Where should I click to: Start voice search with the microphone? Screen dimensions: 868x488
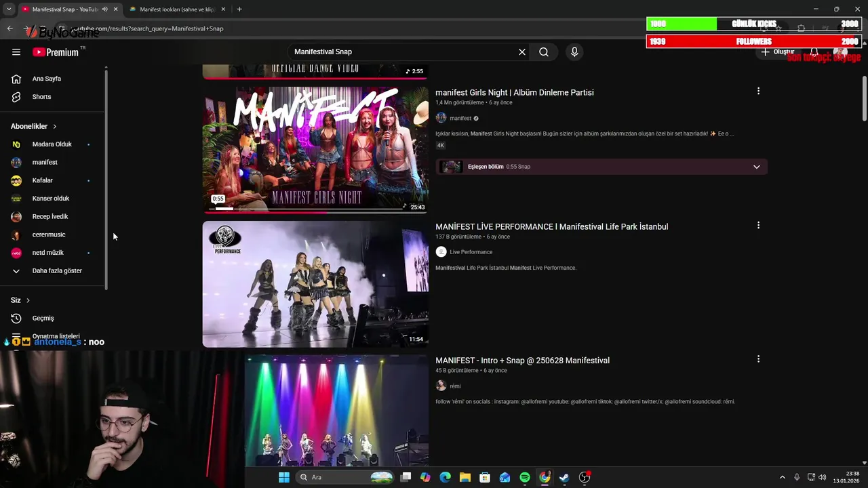pos(574,52)
